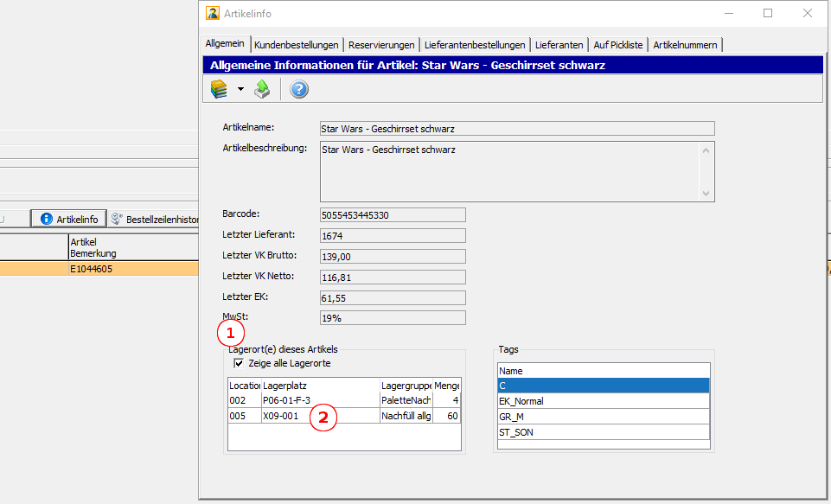The height and width of the screenshot is (504, 831).
Task: Click the green arrow export icon
Action: (x=262, y=89)
